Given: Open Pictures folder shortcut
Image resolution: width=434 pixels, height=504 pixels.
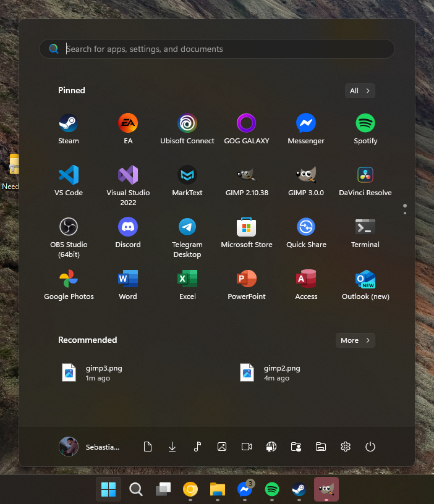Looking at the screenshot, I should tap(222, 447).
